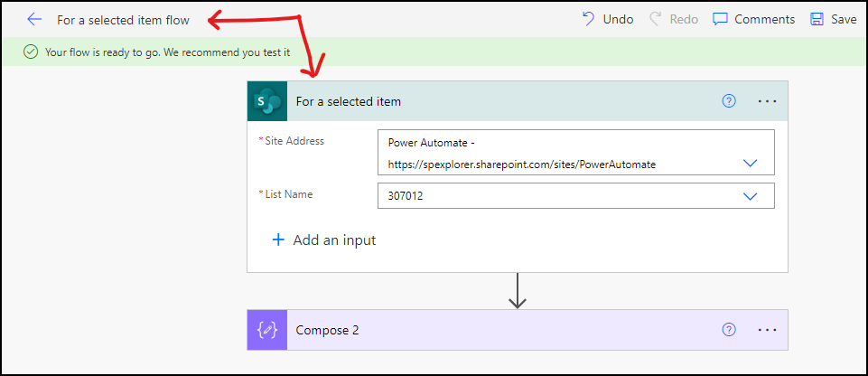Open the Comments panel
This screenshot has width=868, height=376.
[x=753, y=19]
